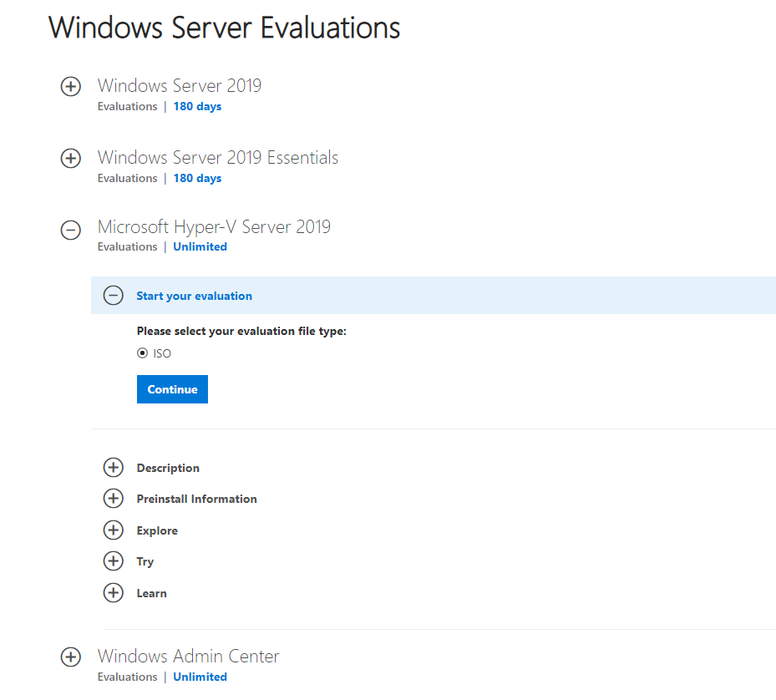The width and height of the screenshot is (776, 700).
Task: Open Windows Server 2019 Essentials heading
Action: click(218, 157)
